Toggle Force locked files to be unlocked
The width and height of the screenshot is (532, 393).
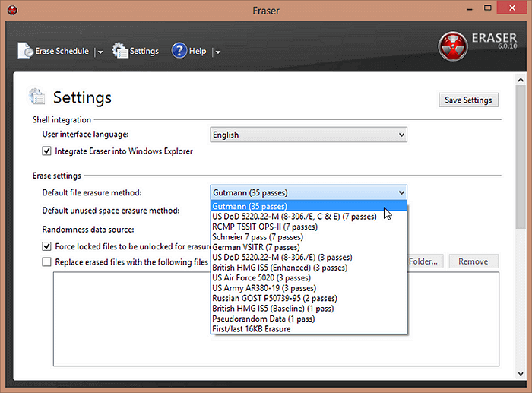(46, 246)
